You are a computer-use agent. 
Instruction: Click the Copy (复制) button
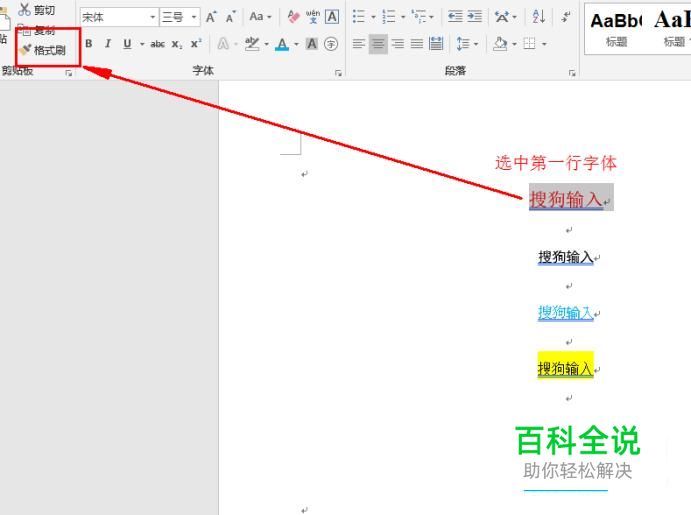click(x=37, y=30)
